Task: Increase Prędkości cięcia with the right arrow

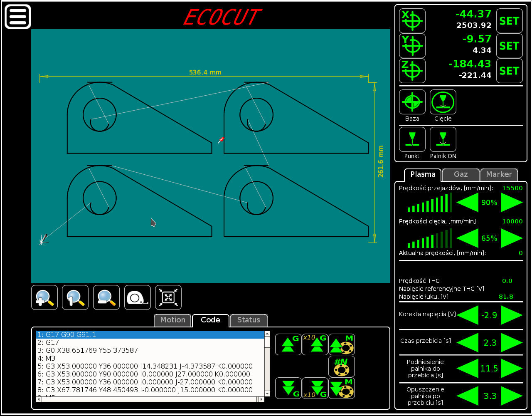Action: click(512, 238)
